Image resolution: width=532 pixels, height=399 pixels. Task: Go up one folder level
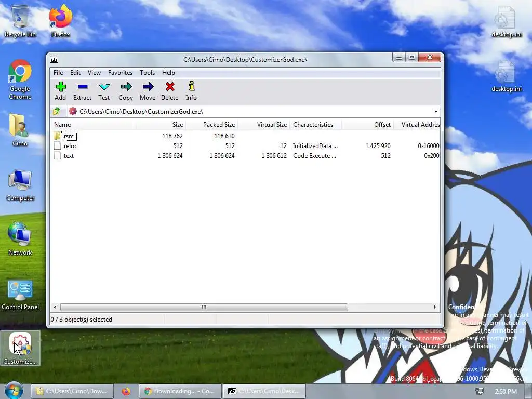click(57, 111)
